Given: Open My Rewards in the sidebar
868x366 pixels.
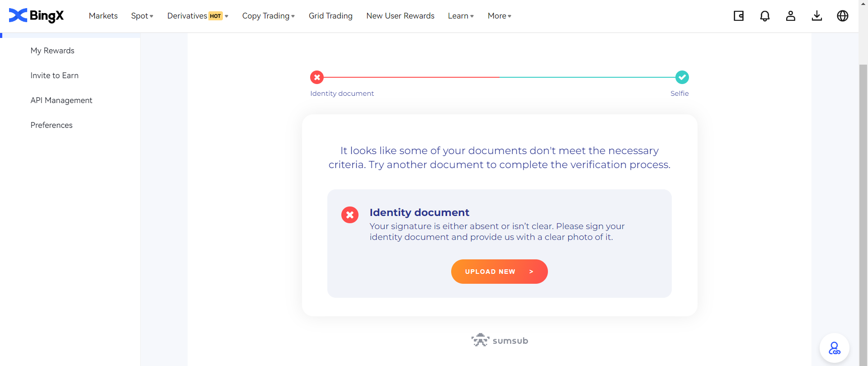Looking at the screenshot, I should pyautogui.click(x=52, y=51).
